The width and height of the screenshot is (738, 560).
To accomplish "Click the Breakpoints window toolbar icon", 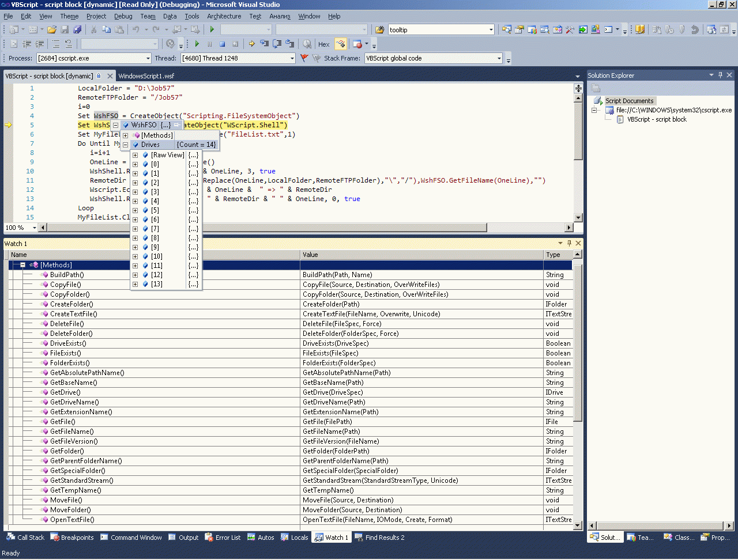I will point(357,44).
